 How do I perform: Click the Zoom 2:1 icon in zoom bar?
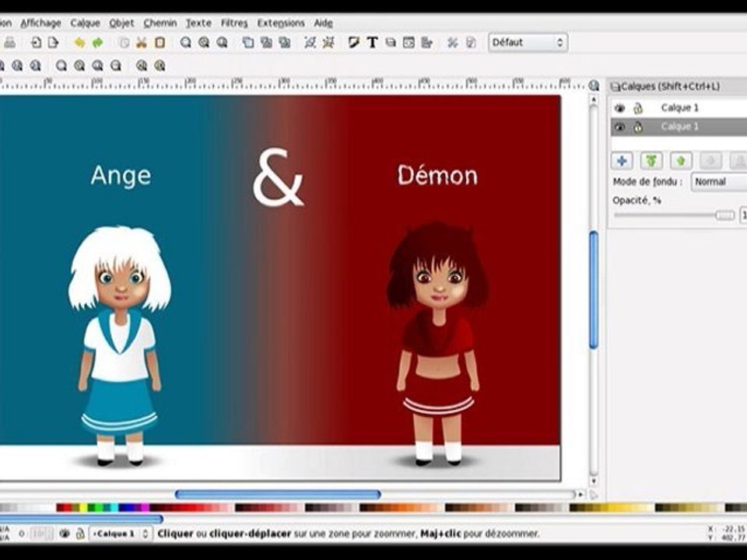click(x=35, y=65)
